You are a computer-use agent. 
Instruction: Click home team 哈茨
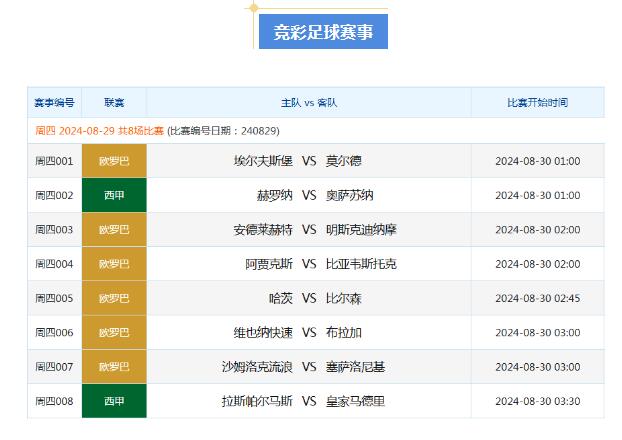[x=281, y=298]
